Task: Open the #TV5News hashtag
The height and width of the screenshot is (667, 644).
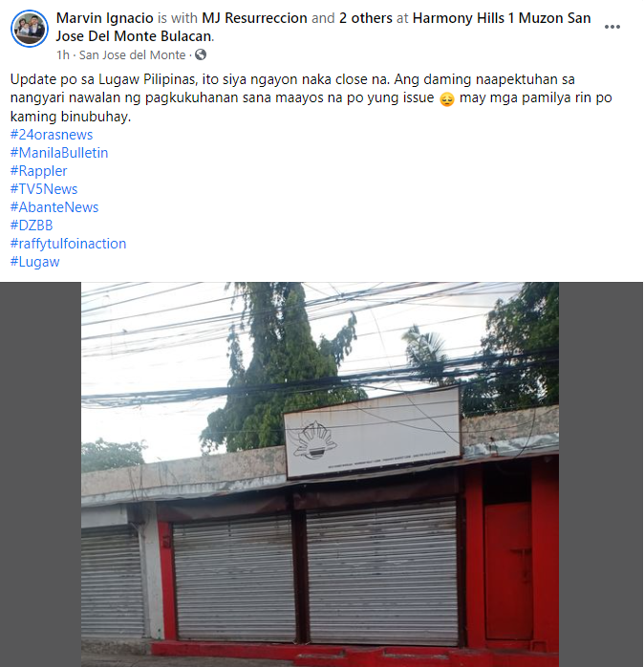Action: click(x=44, y=189)
